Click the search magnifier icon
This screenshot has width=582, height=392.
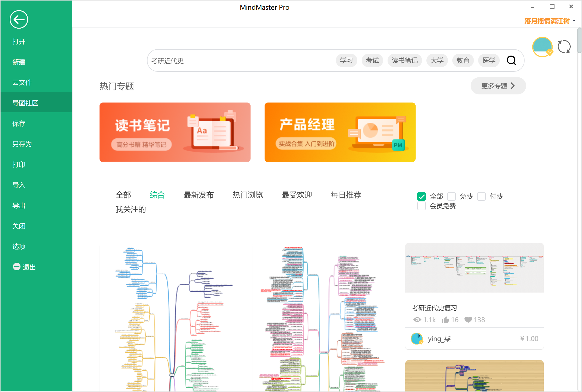(x=511, y=60)
